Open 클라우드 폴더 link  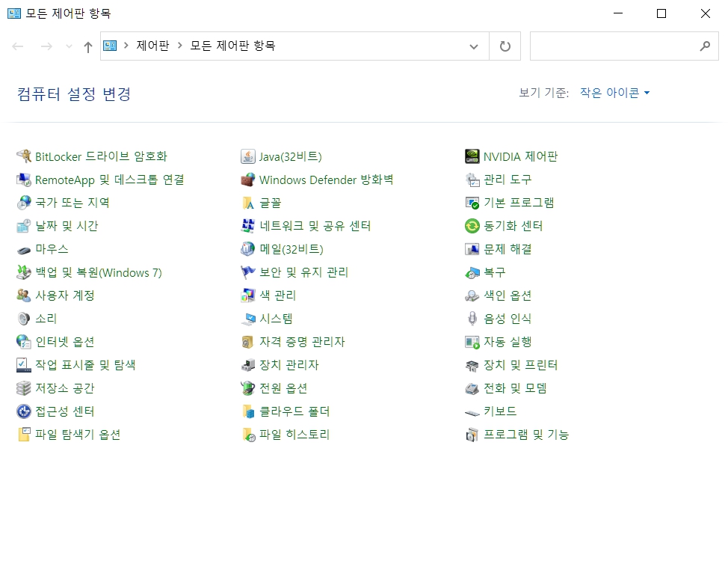click(294, 411)
